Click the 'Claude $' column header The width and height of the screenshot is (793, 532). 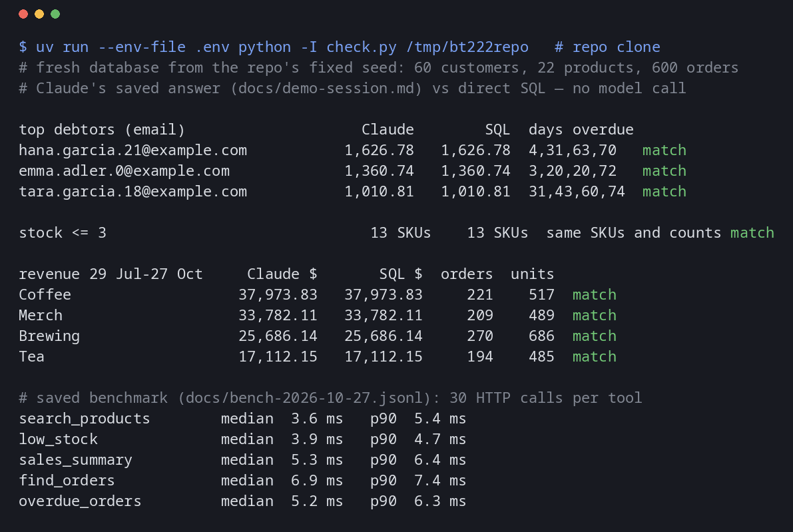click(282, 274)
